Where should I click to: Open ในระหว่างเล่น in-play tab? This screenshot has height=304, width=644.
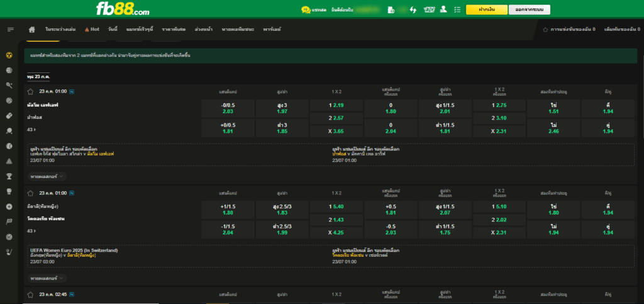coord(60,29)
